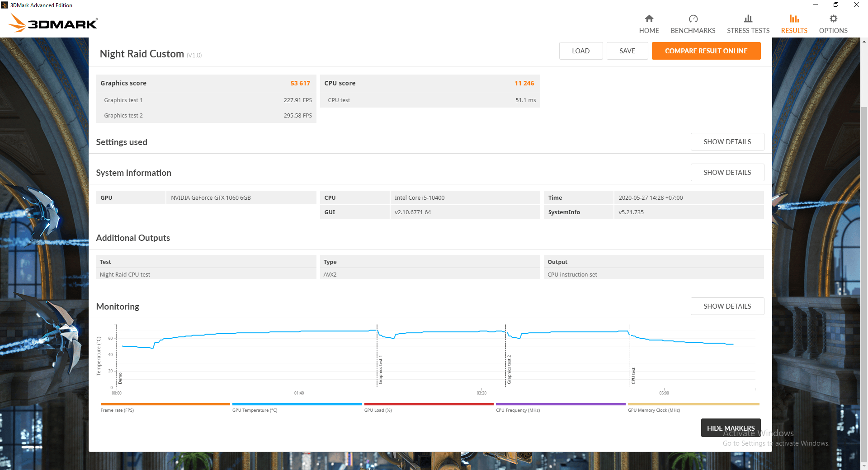Expand System information SHOW DETAILS
This screenshot has height=470, width=868.
coord(727,173)
